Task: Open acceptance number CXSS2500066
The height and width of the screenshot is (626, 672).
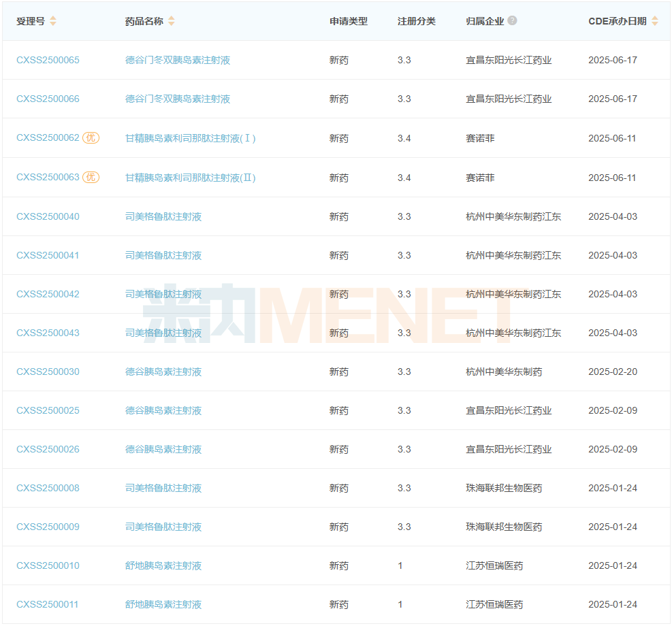Action: click(x=48, y=99)
